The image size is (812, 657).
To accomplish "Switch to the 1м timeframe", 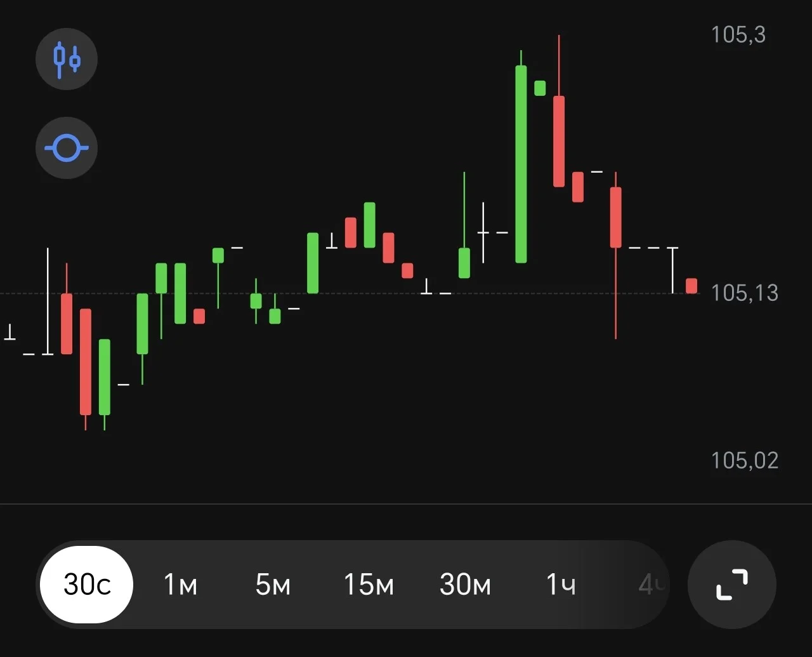I will tap(180, 585).
